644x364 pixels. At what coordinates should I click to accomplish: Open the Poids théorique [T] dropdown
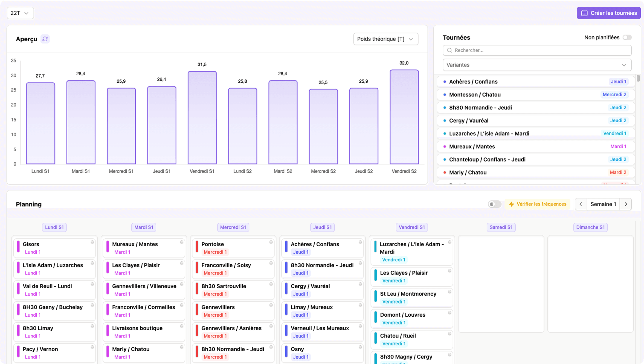(x=385, y=39)
